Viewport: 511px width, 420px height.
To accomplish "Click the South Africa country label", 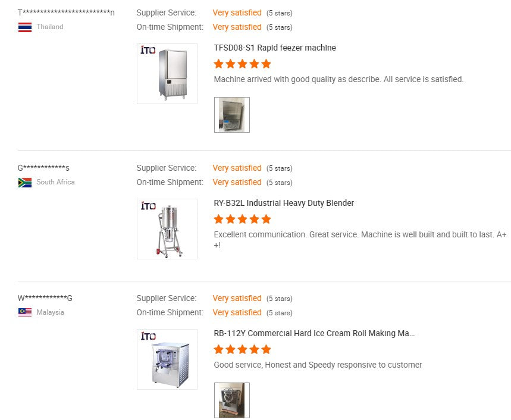I will tap(55, 182).
